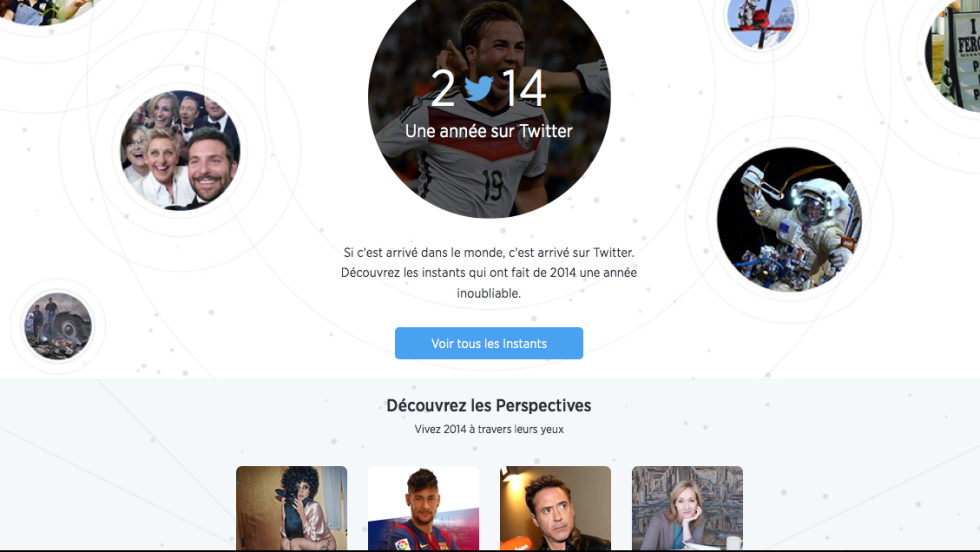Click the 'Une année sur Twitter' title text
The width and height of the screenshot is (980, 552).
coord(489,131)
